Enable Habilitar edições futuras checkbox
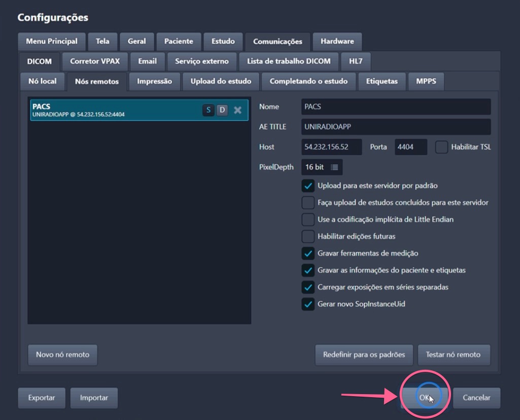This screenshot has height=420, width=520. [x=308, y=236]
